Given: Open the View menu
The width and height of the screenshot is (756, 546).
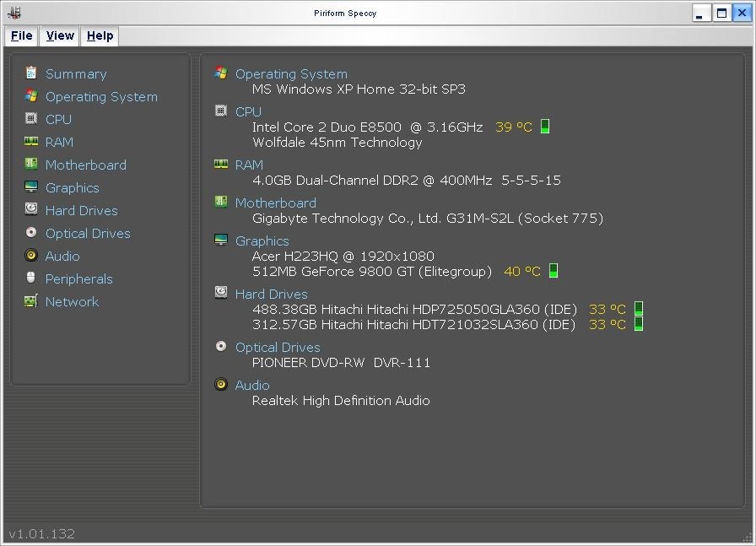Looking at the screenshot, I should 60,35.
